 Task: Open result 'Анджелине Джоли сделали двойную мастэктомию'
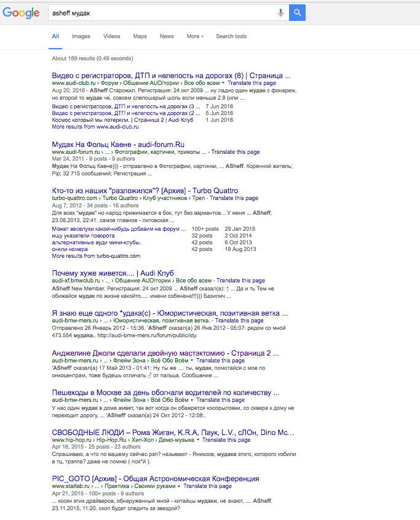[165, 353]
